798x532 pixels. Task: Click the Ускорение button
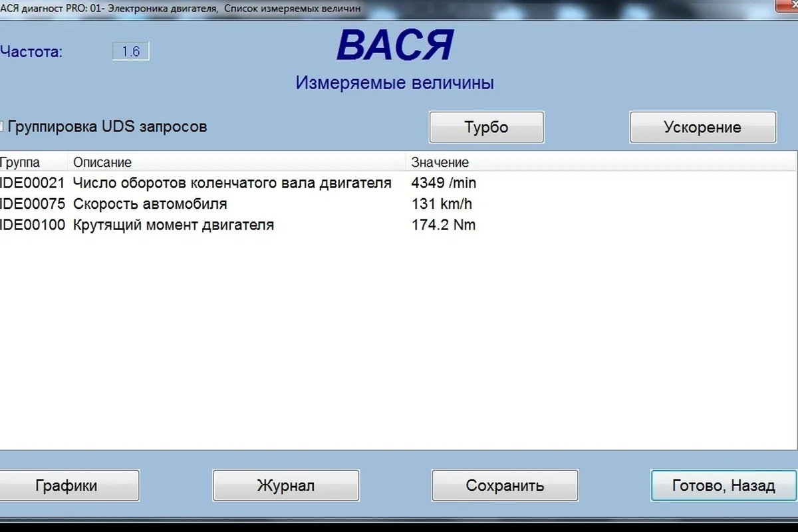(702, 127)
